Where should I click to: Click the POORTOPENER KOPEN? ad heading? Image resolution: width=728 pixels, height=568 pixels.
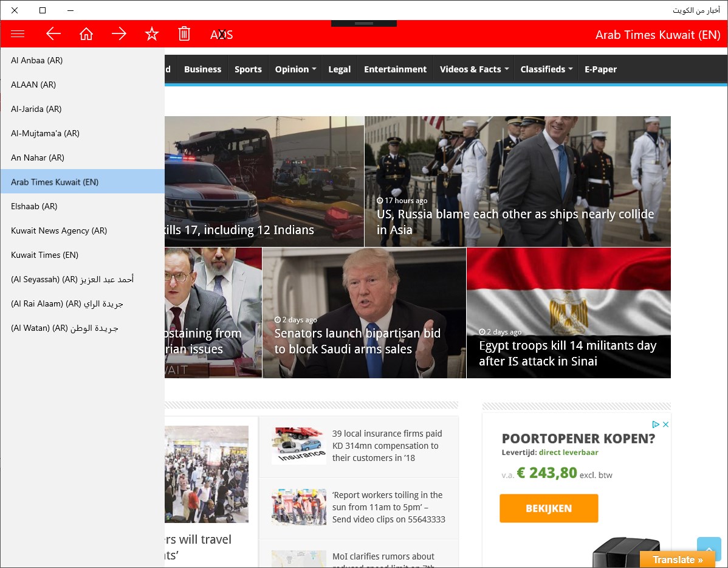coord(578,438)
